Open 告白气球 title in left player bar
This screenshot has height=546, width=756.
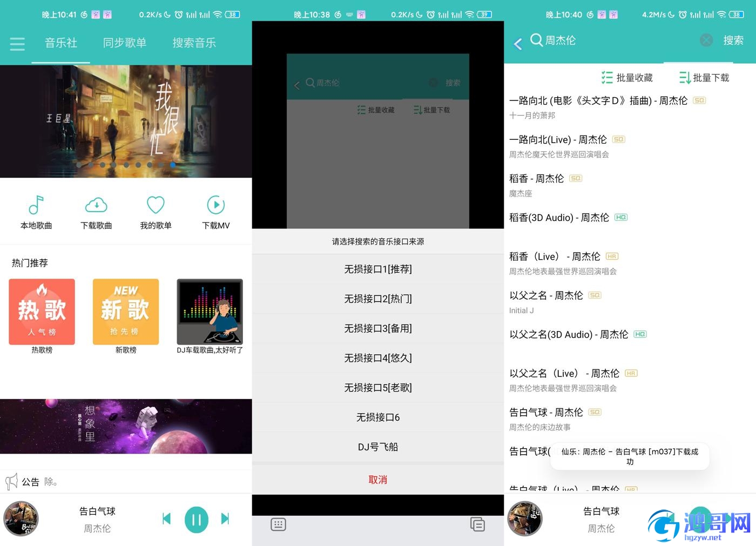[97, 511]
